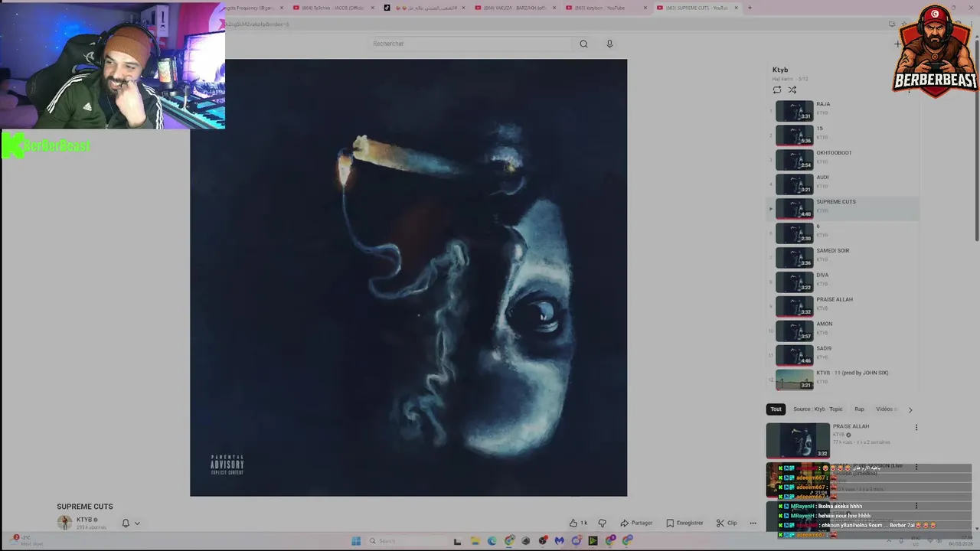Click the Clip scissors button
This screenshot has height=551, width=980.
coord(727,523)
